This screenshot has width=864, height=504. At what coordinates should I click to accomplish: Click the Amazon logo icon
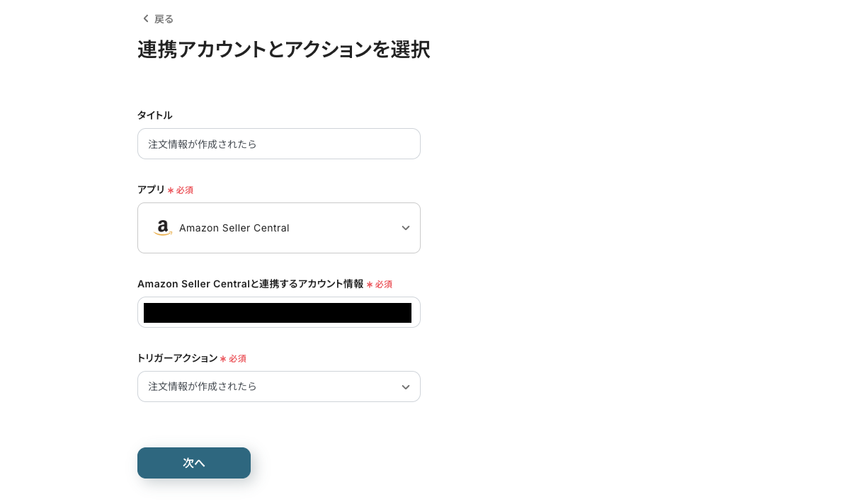(x=163, y=228)
